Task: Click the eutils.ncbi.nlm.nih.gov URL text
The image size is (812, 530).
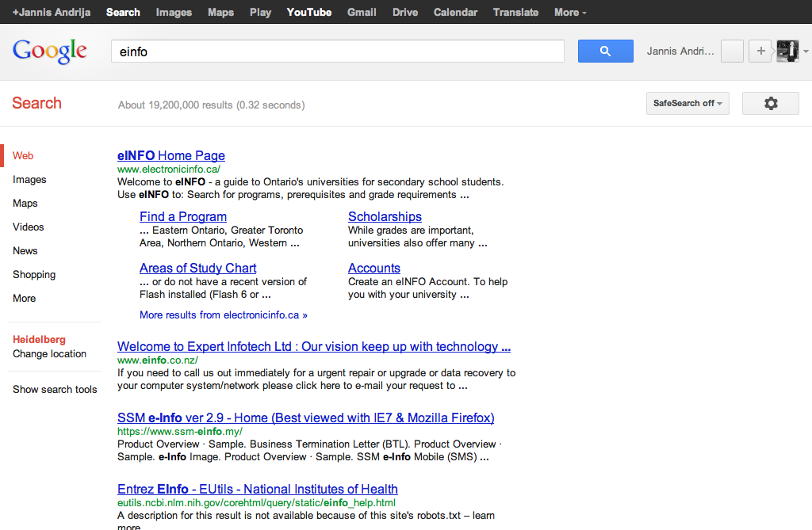Action: pos(256,502)
